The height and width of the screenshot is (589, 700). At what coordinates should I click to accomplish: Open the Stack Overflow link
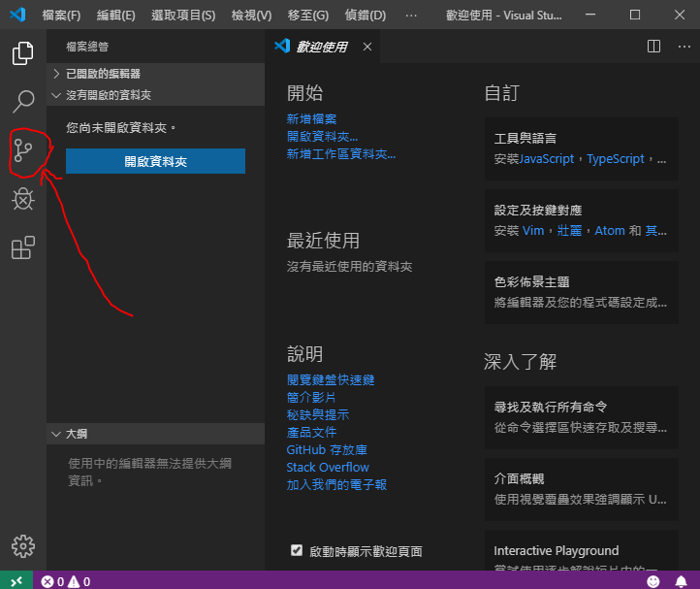click(328, 467)
